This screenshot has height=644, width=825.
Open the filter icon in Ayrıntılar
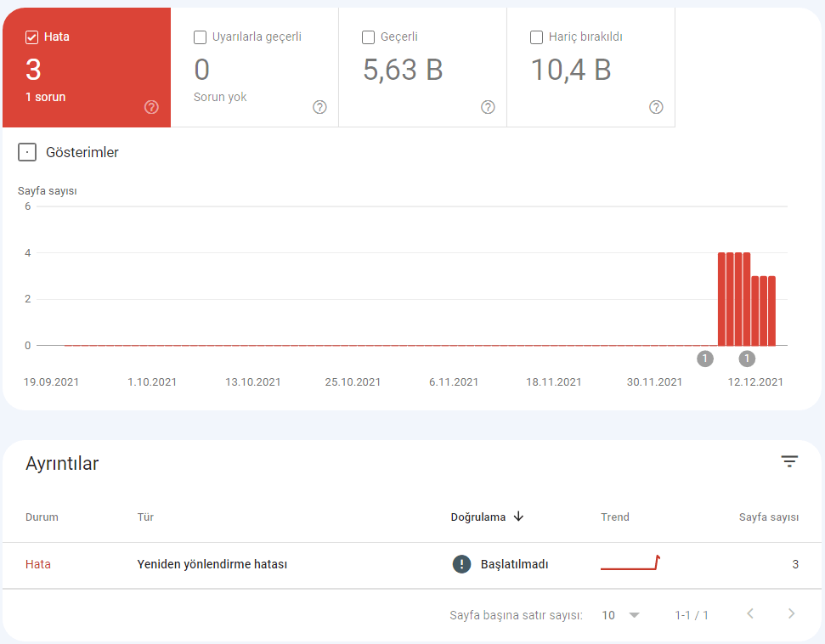point(789,461)
